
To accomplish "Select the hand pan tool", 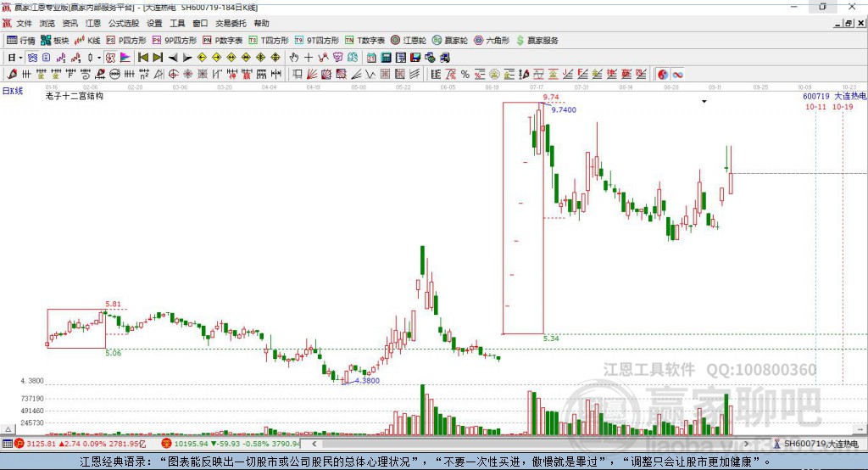I will [x=294, y=58].
